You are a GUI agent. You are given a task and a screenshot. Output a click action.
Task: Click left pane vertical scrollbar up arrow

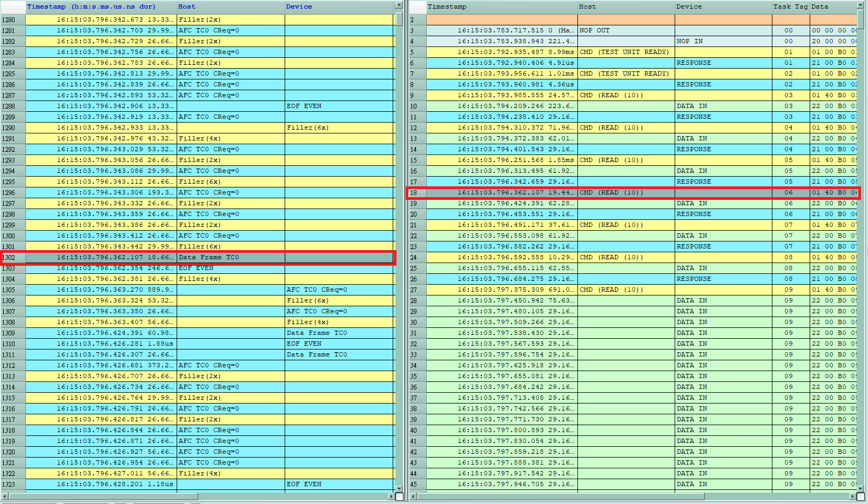point(399,5)
